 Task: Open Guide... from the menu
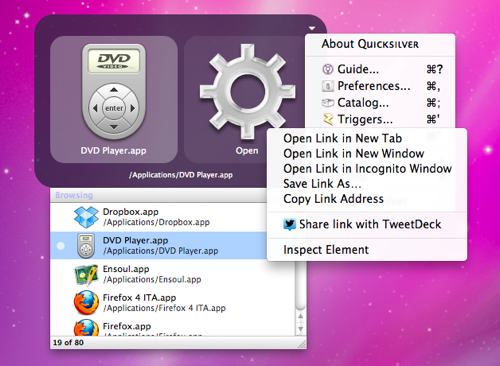(x=380, y=69)
